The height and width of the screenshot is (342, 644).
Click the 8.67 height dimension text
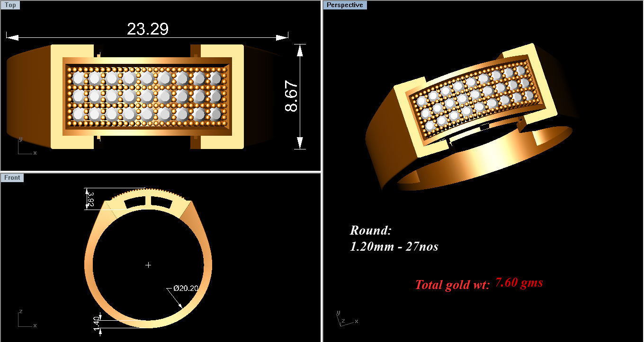pyautogui.click(x=291, y=96)
